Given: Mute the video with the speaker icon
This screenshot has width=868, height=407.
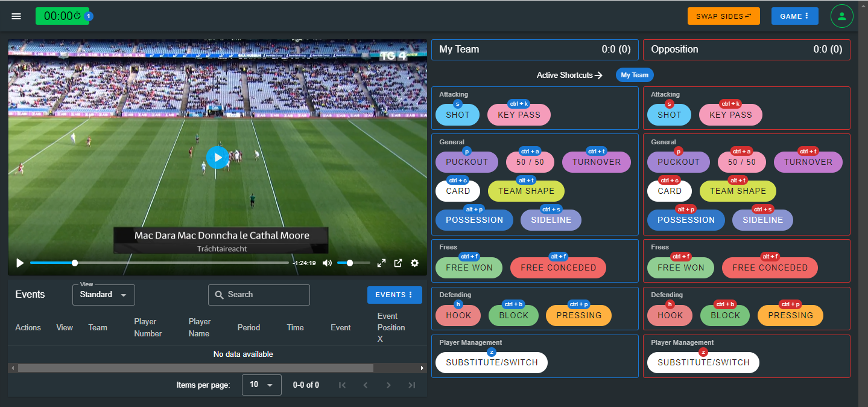Looking at the screenshot, I should point(327,263).
